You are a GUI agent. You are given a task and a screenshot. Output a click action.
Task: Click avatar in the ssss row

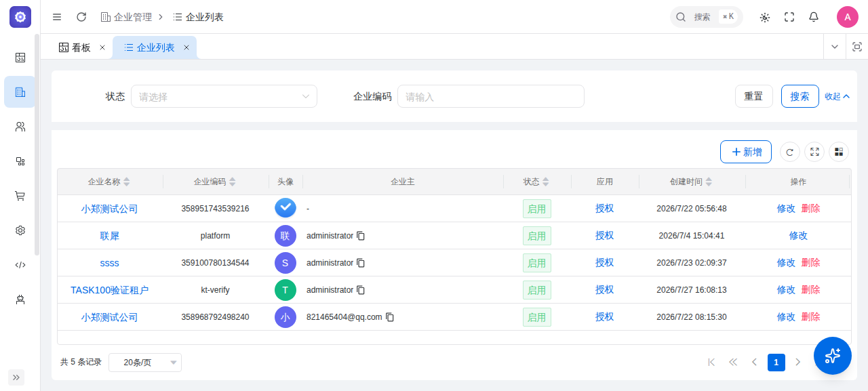pyautogui.click(x=285, y=263)
